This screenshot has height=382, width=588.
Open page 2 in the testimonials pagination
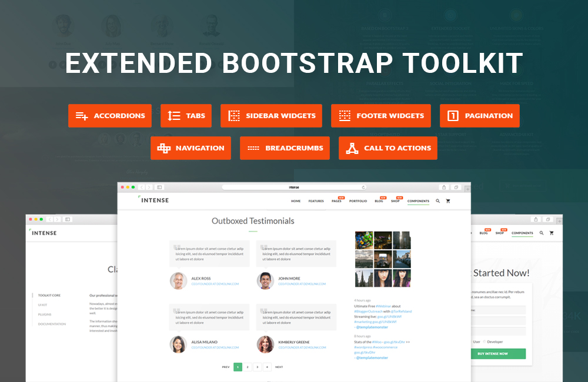(246, 367)
